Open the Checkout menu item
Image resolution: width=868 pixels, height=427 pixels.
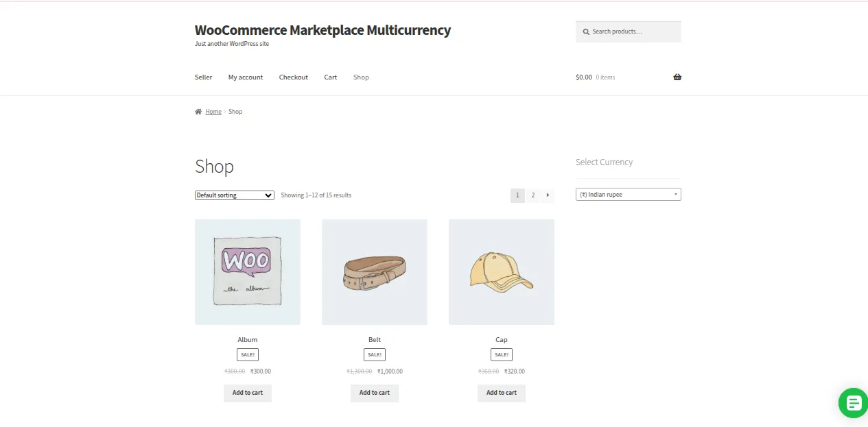294,77
